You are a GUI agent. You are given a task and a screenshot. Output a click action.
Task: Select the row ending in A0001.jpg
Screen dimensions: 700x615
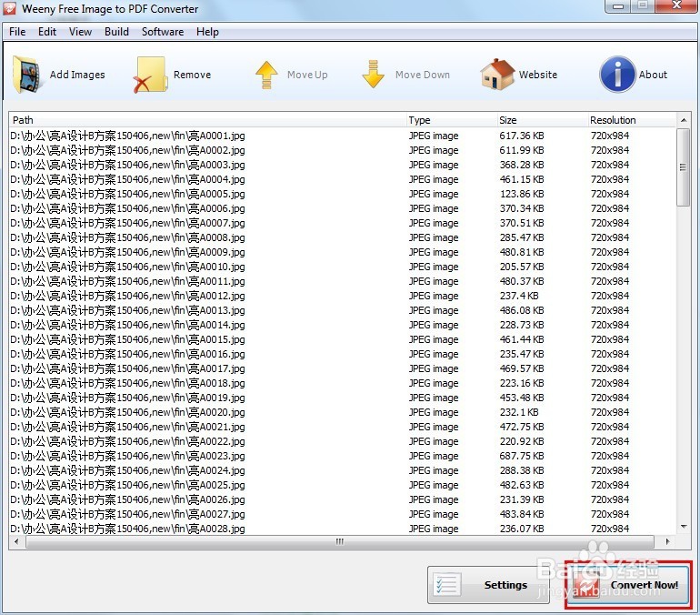[x=343, y=136]
